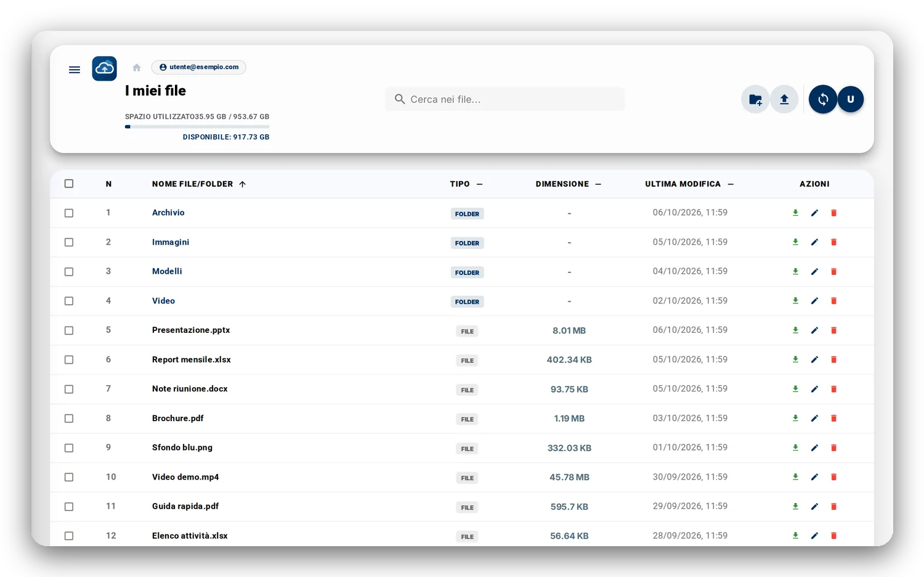Image resolution: width=924 pixels, height=577 pixels.
Task: Click the utente@esempio.com breadcrumb chip
Action: pyautogui.click(x=198, y=67)
